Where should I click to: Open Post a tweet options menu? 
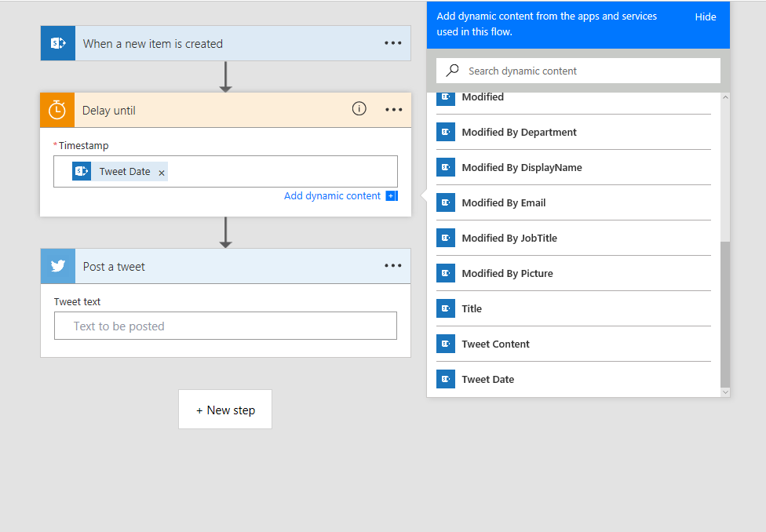coord(393,266)
